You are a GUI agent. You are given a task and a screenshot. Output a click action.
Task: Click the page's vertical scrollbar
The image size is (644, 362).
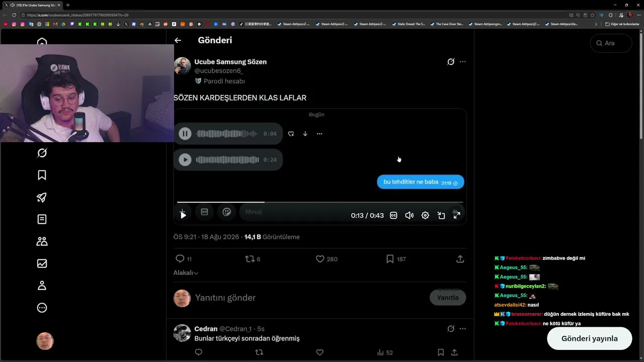tap(641, 85)
